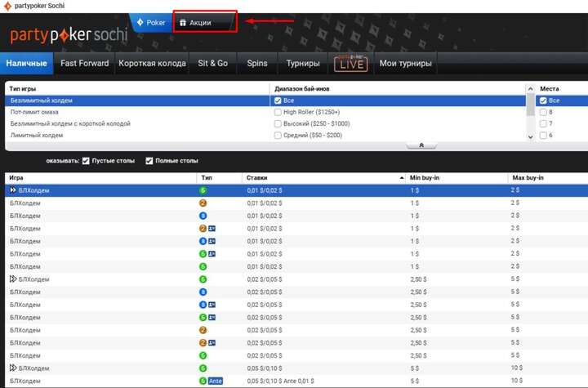Click the buy-in range list scrollbar thumb
Screen dimensions: 588x388
(x=530, y=105)
